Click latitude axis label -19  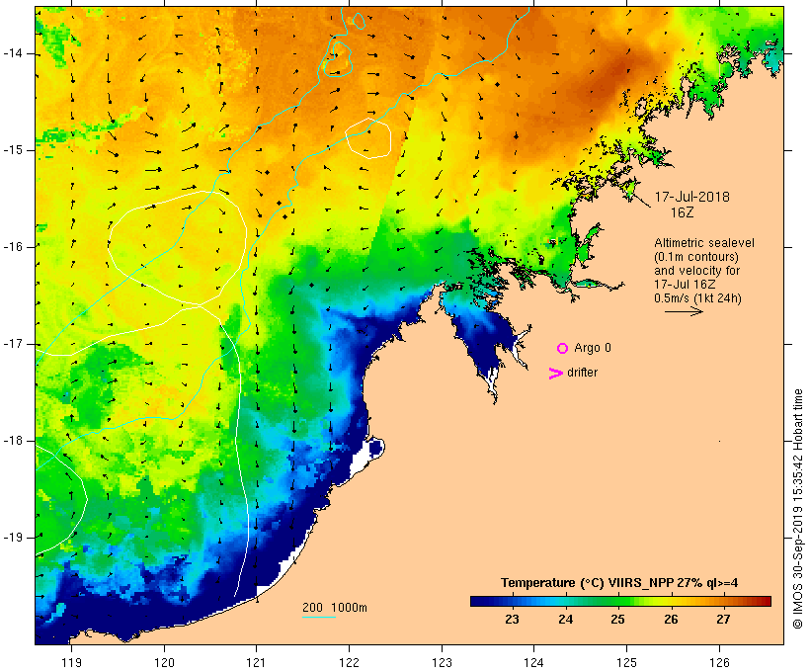pyautogui.click(x=13, y=538)
